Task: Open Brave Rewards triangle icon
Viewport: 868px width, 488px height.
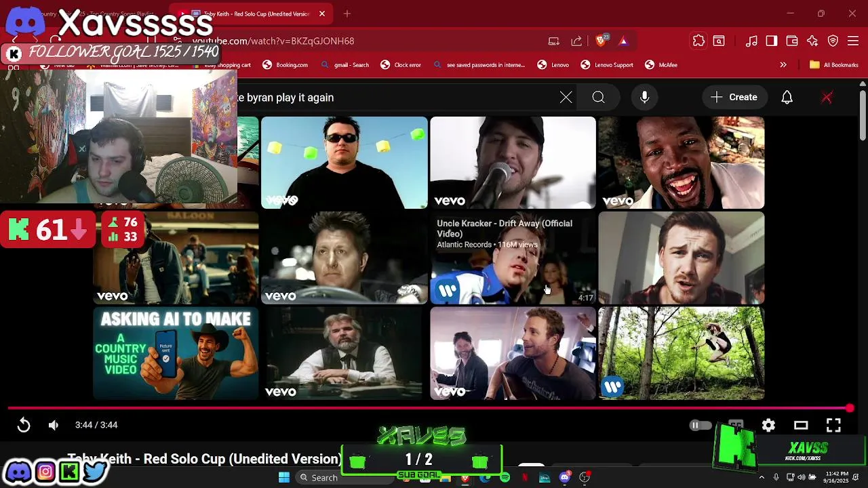Action: click(x=623, y=41)
